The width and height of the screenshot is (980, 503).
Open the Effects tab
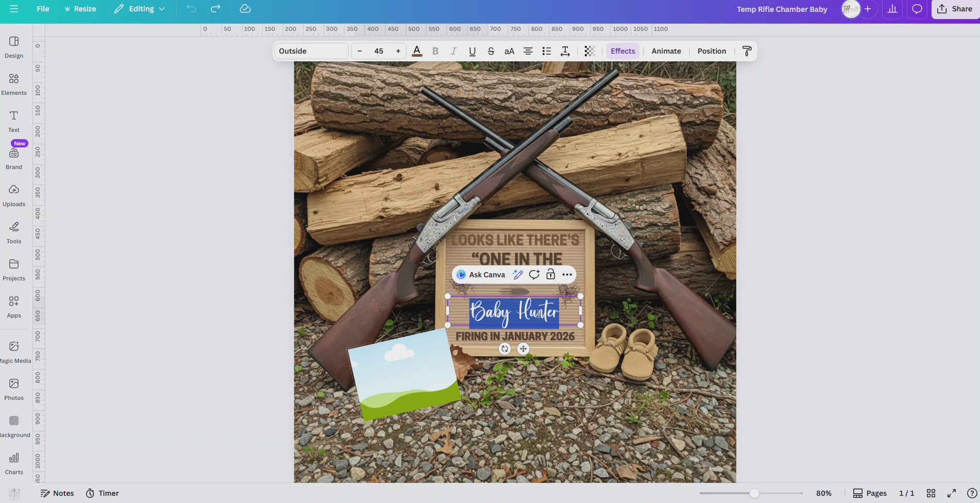tap(622, 51)
